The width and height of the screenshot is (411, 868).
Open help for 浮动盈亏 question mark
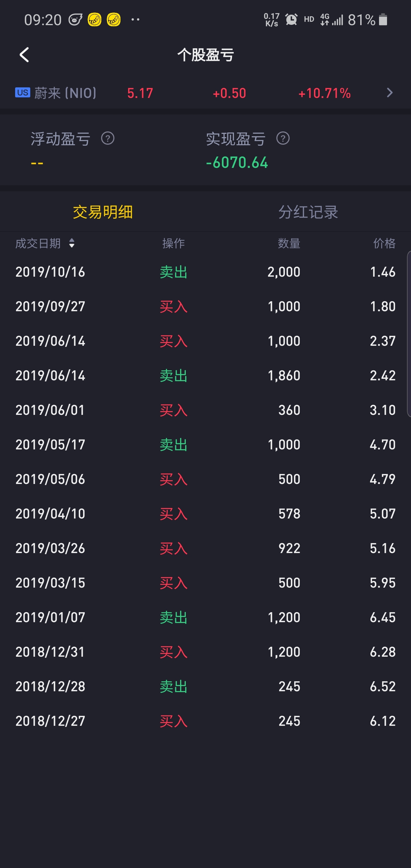108,138
